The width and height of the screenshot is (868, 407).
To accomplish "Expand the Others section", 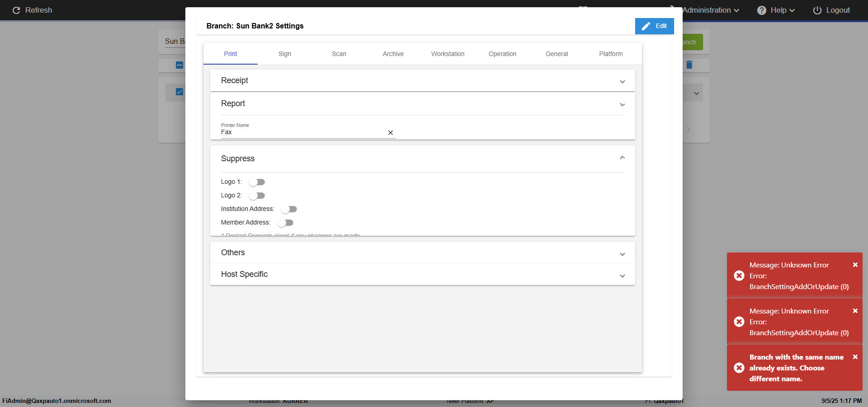I will pos(622,254).
